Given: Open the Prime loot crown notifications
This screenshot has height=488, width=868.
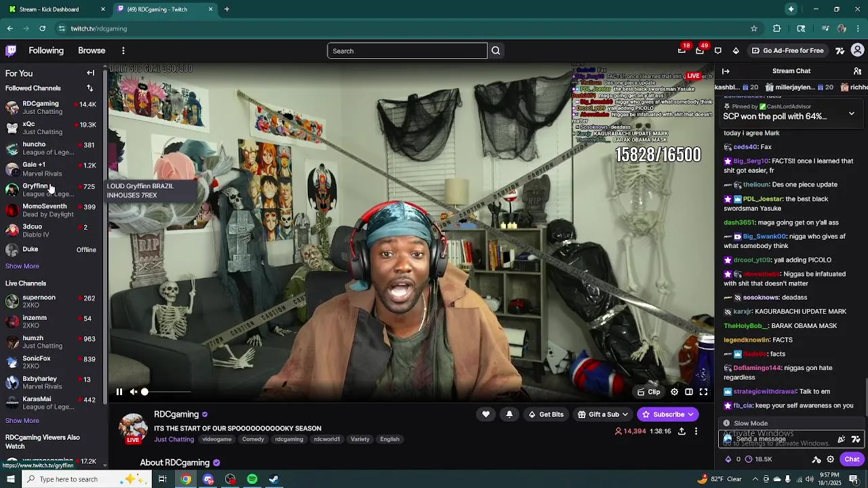Looking at the screenshot, I should click(x=682, y=50).
